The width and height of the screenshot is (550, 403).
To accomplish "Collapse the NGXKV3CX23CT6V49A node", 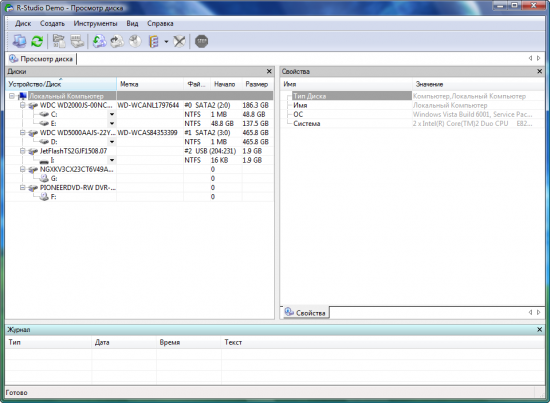I will pyautogui.click(x=22, y=169).
